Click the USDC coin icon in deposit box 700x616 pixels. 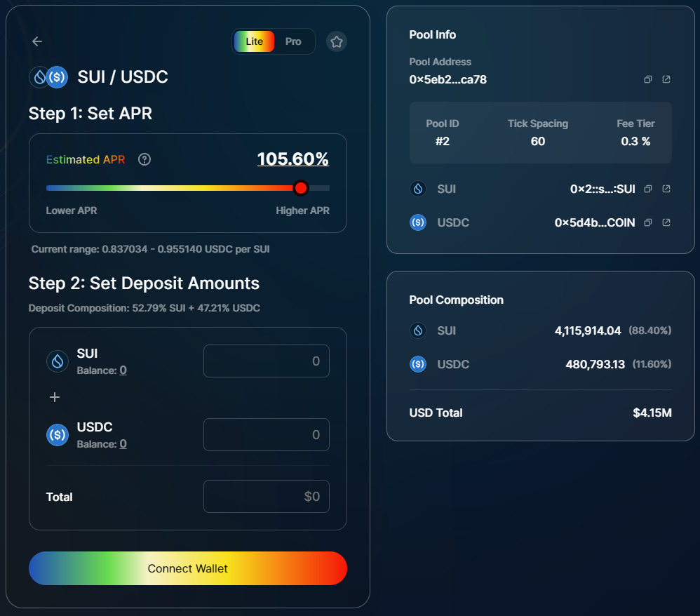click(x=58, y=435)
